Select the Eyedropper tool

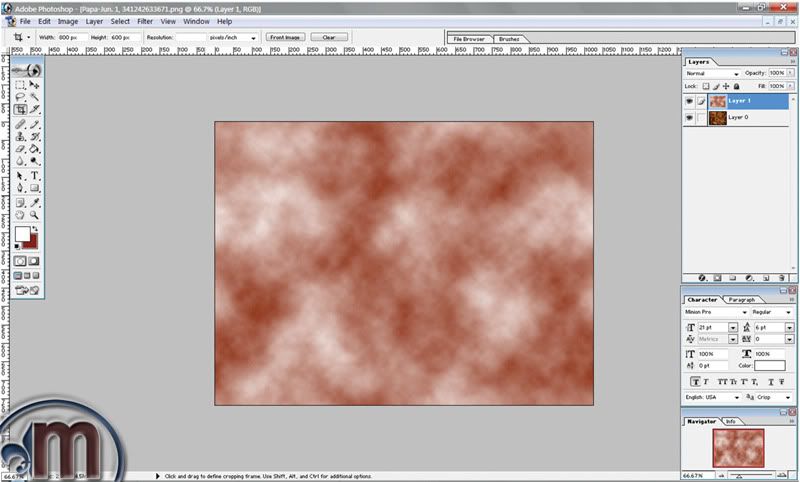tap(34, 202)
